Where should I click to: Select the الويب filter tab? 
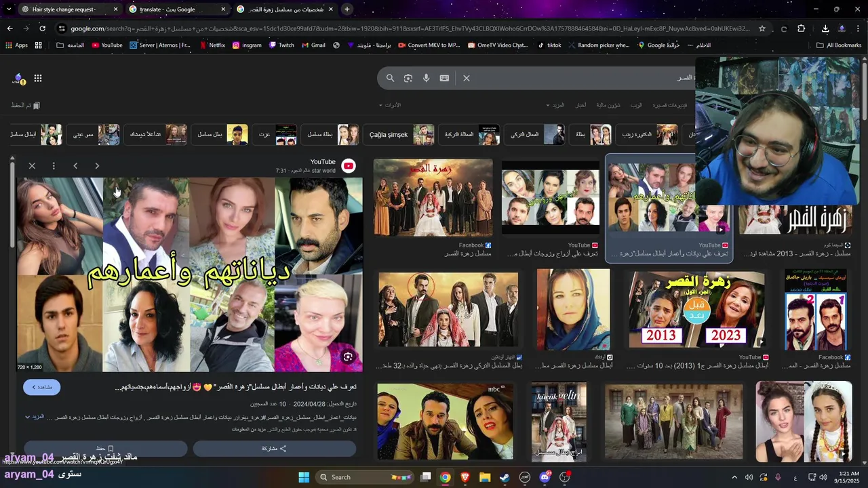[x=636, y=105]
